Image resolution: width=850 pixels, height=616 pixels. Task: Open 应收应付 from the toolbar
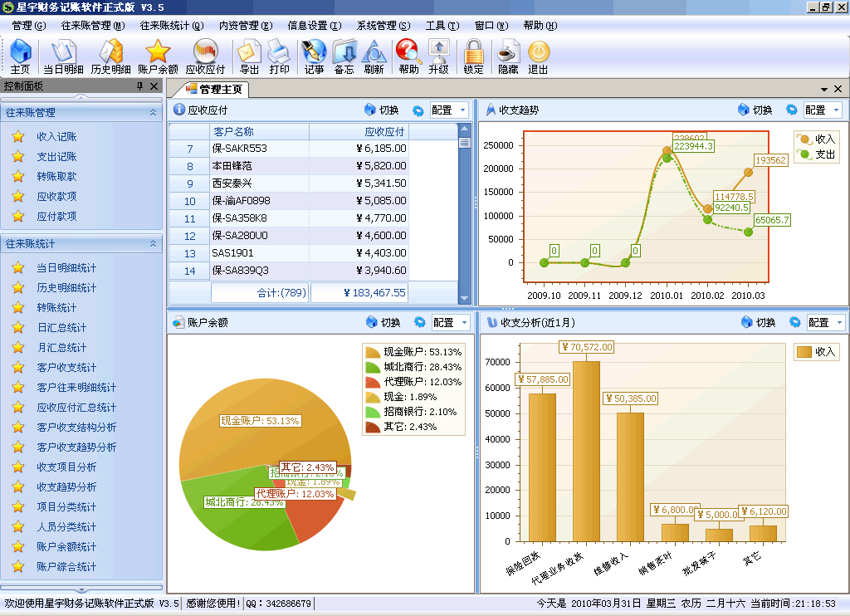click(205, 56)
